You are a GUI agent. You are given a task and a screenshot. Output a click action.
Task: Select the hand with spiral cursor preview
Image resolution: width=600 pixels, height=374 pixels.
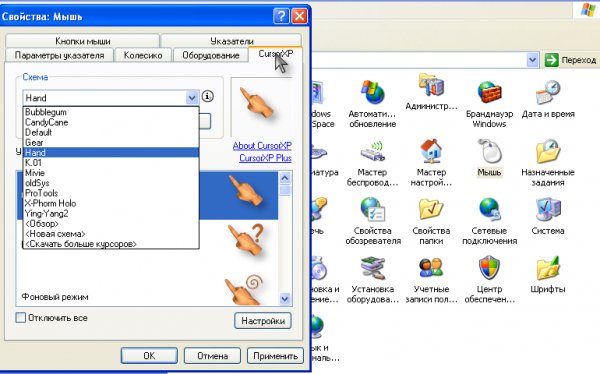point(245,290)
